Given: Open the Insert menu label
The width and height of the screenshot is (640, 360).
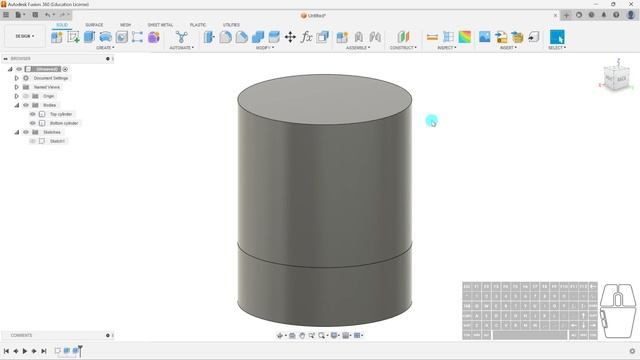Looking at the screenshot, I should point(508,48).
